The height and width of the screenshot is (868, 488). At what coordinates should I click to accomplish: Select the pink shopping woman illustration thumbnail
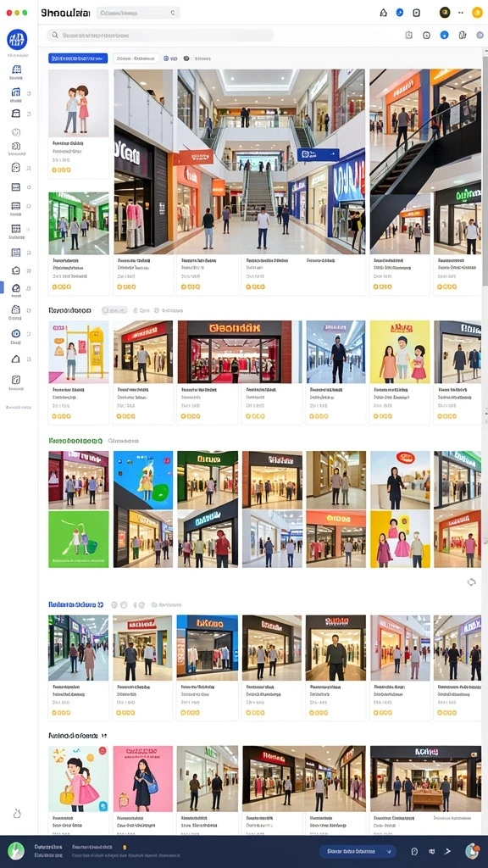142,778
